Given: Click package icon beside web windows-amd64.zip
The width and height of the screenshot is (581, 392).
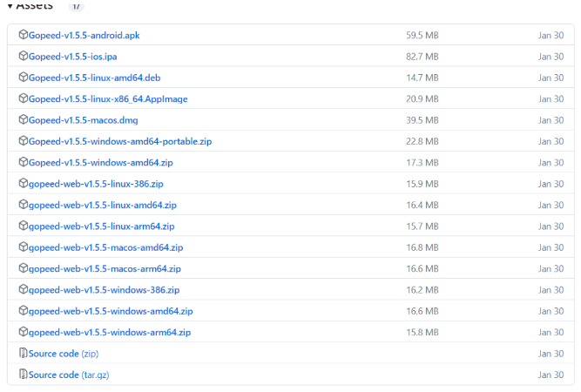Looking at the screenshot, I should (x=23, y=310).
